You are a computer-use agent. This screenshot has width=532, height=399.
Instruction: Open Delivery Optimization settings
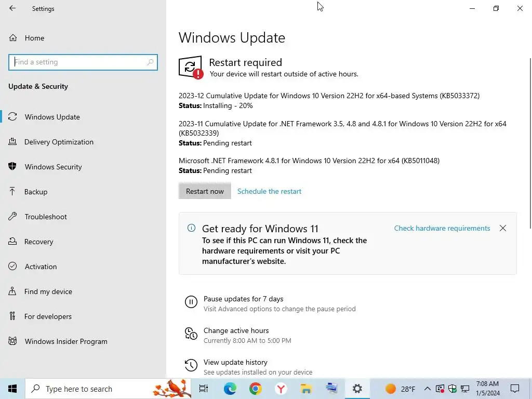coord(59,142)
